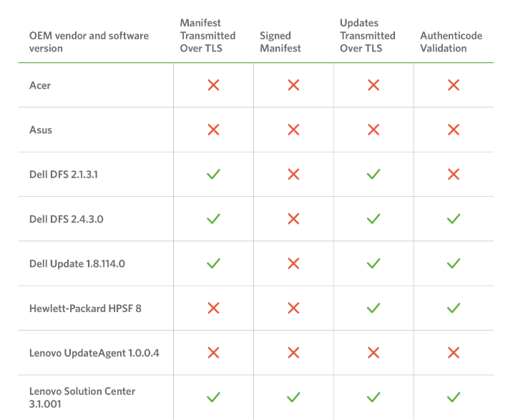Click Dell DFS 2.4.3.0 Authenticode Validation checkmark
518x420 pixels.
453,219
